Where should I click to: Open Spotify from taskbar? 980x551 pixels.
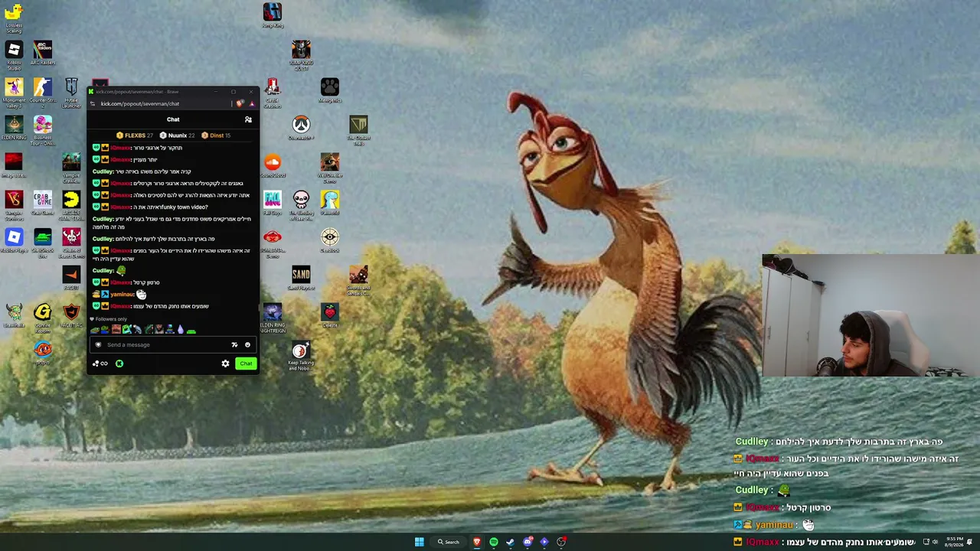click(x=494, y=542)
